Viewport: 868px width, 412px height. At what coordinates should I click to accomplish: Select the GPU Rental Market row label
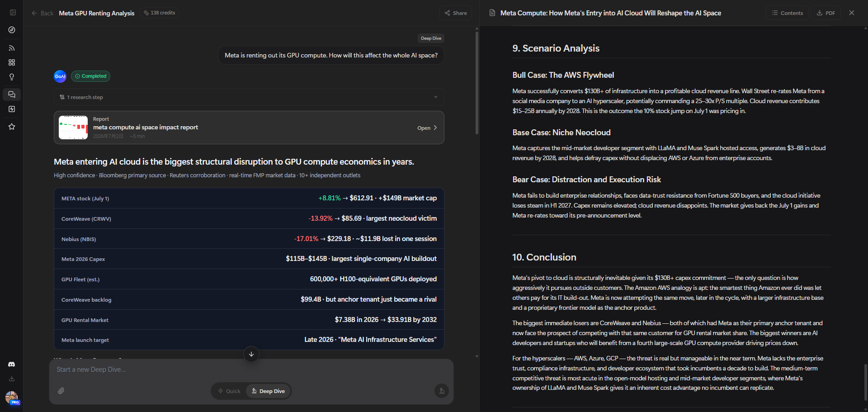pos(85,320)
